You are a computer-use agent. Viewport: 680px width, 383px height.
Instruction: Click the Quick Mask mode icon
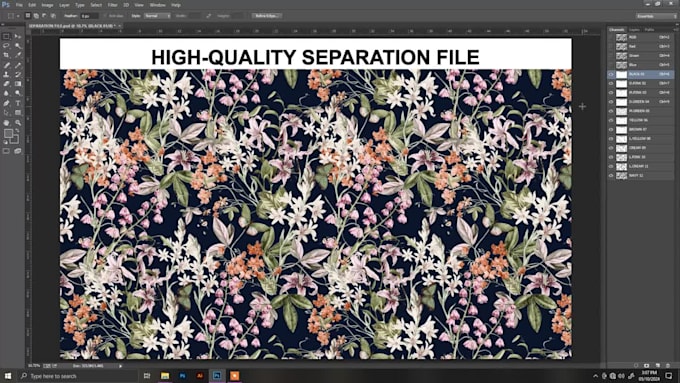point(6,151)
